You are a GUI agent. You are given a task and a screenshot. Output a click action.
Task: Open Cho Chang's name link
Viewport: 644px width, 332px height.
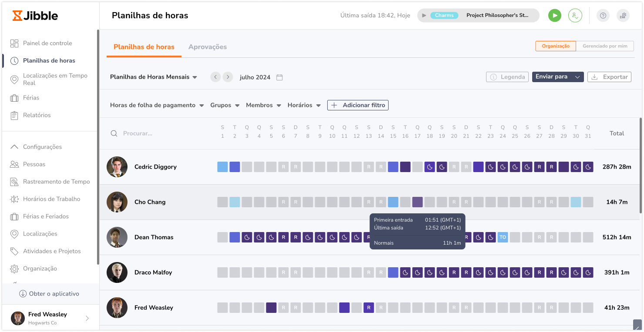pos(150,202)
